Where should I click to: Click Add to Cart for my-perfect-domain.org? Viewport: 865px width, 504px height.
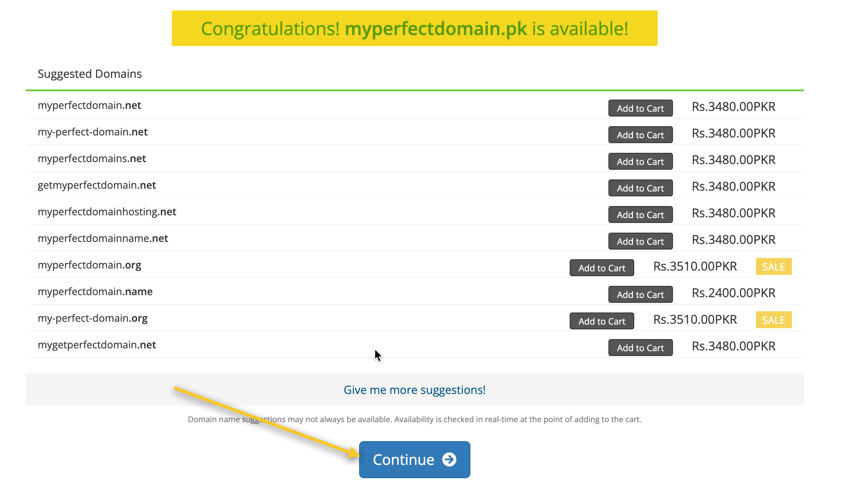[602, 321]
